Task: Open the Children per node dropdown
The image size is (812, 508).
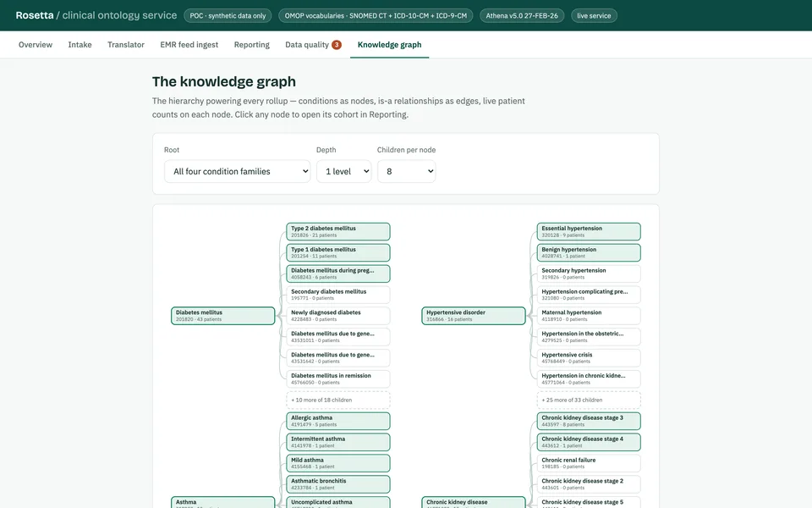Action: pos(407,172)
